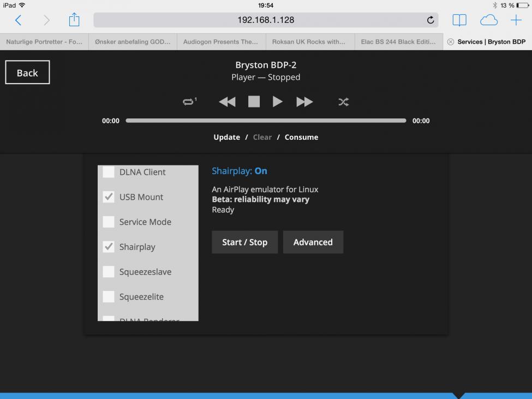
Task: Enable the Service Mode checkbox
Action: (109, 222)
